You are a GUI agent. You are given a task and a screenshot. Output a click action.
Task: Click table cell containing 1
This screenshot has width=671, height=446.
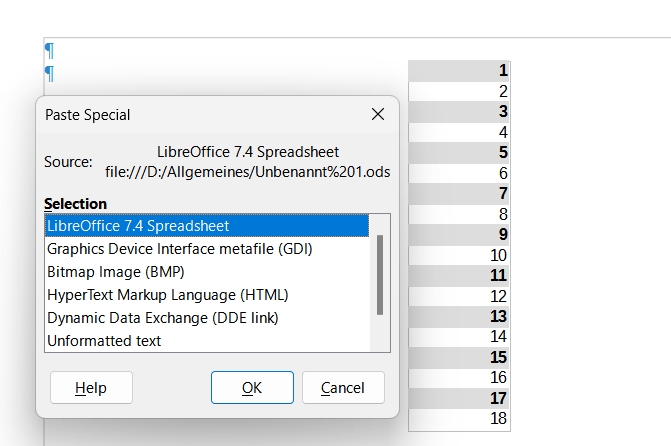coord(459,71)
